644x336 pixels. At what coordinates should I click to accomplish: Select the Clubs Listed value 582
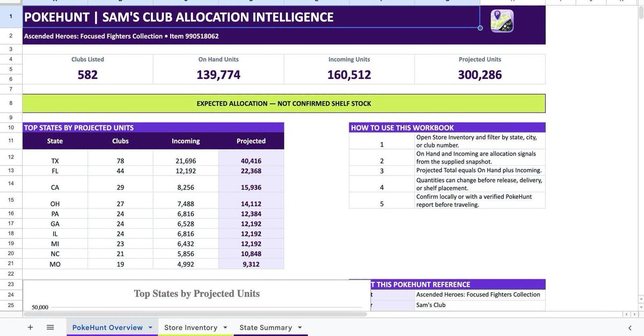point(87,75)
